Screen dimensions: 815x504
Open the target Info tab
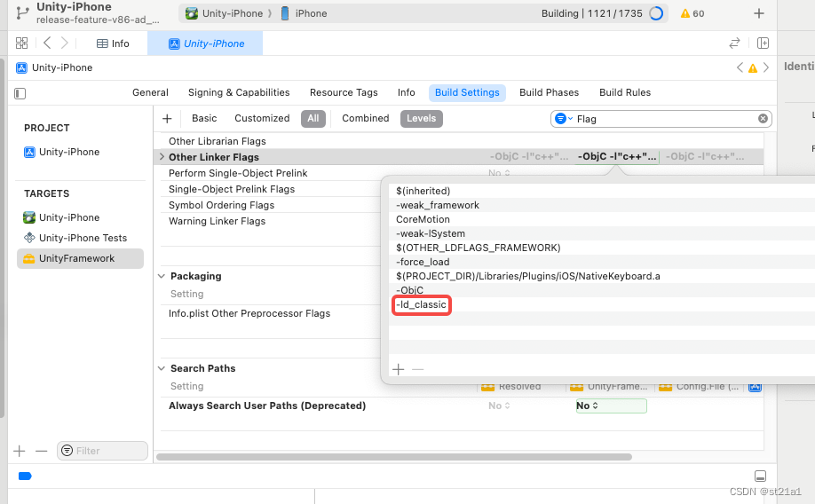(406, 92)
